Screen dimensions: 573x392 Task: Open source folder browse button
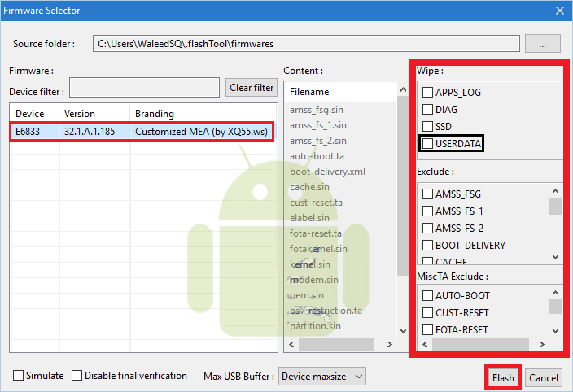point(543,44)
